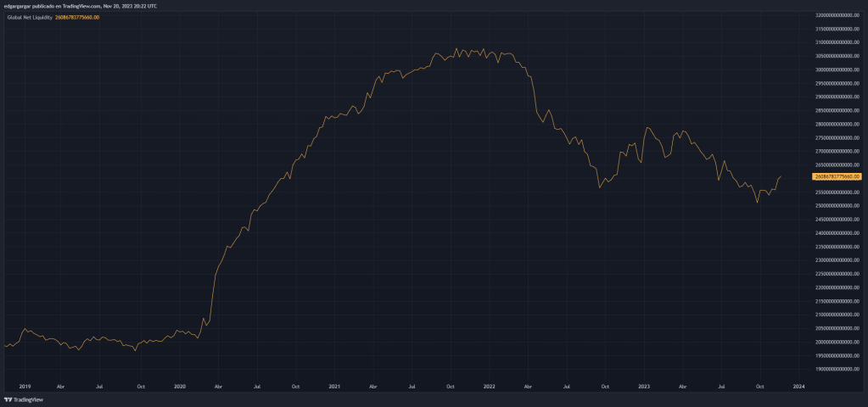
Task: Click the 2020 label on the time axis
Action: pos(180,386)
